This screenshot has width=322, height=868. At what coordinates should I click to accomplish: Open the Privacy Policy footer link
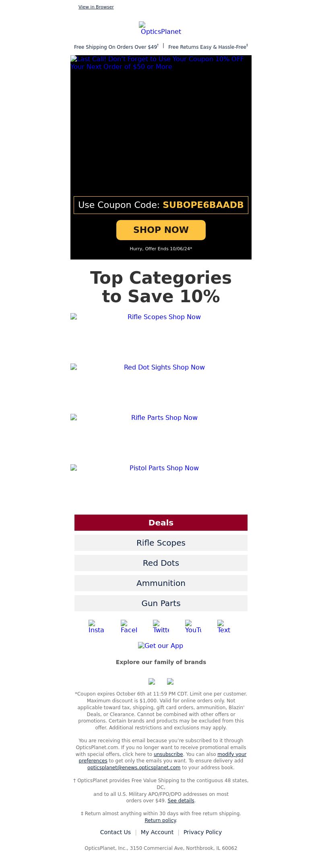pos(202,832)
